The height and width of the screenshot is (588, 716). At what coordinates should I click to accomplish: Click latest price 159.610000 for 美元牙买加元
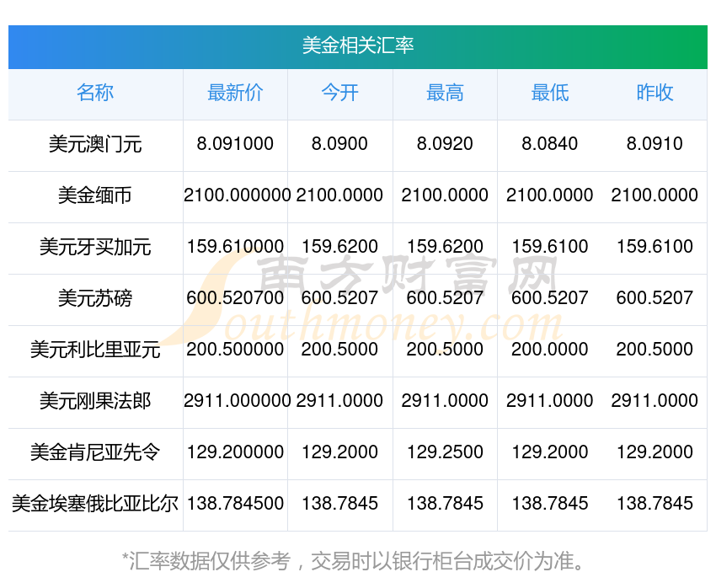235,247
